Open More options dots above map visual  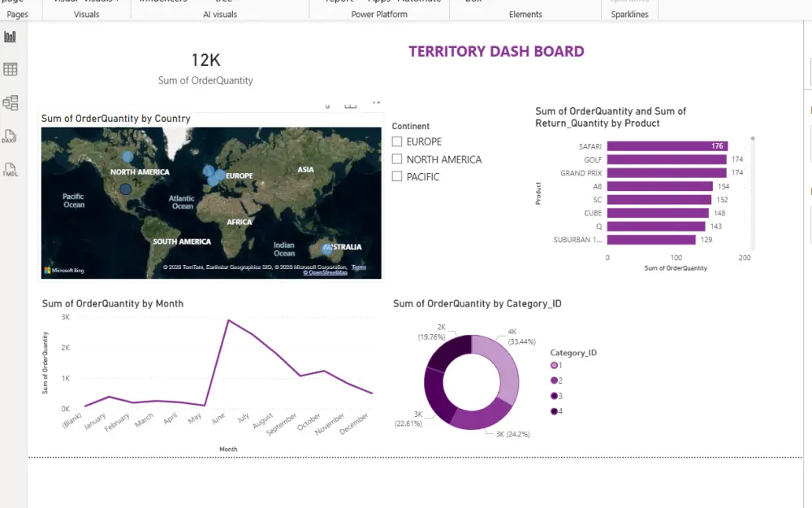(376, 102)
